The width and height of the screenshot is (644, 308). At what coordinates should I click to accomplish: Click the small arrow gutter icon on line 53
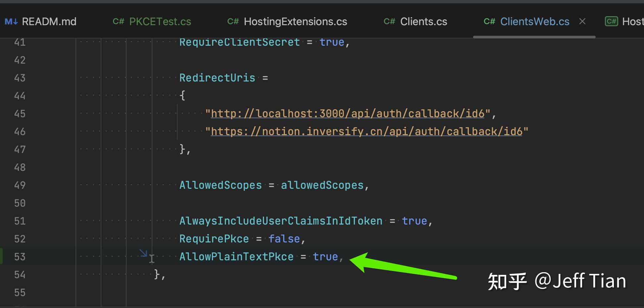(143, 253)
